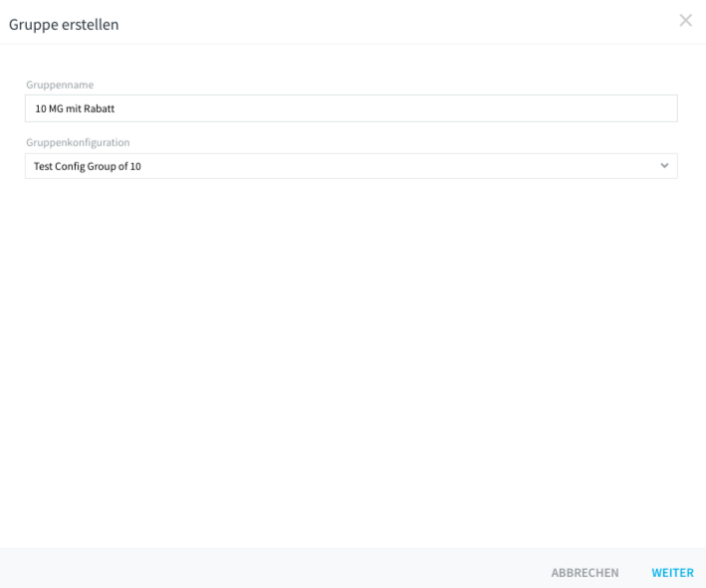Close the Gruppe erstellen dialog
Image resolution: width=706 pixels, height=588 pixels.
click(x=685, y=20)
